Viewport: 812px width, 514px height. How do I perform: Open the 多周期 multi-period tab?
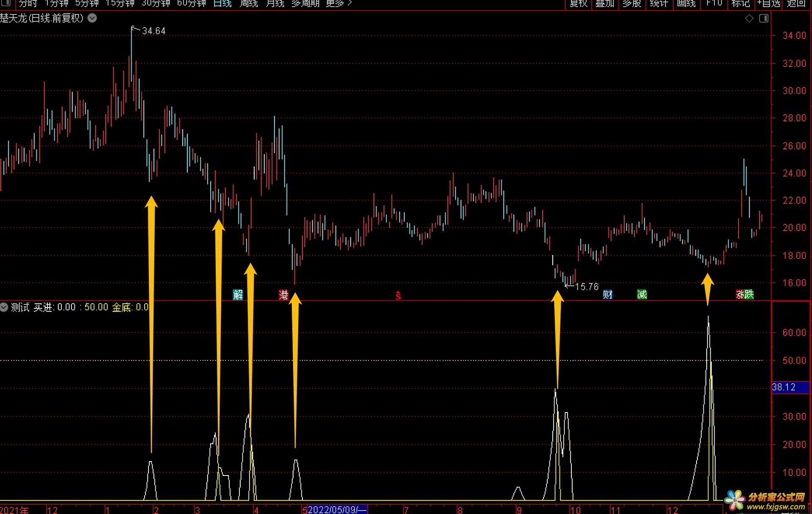305,3
